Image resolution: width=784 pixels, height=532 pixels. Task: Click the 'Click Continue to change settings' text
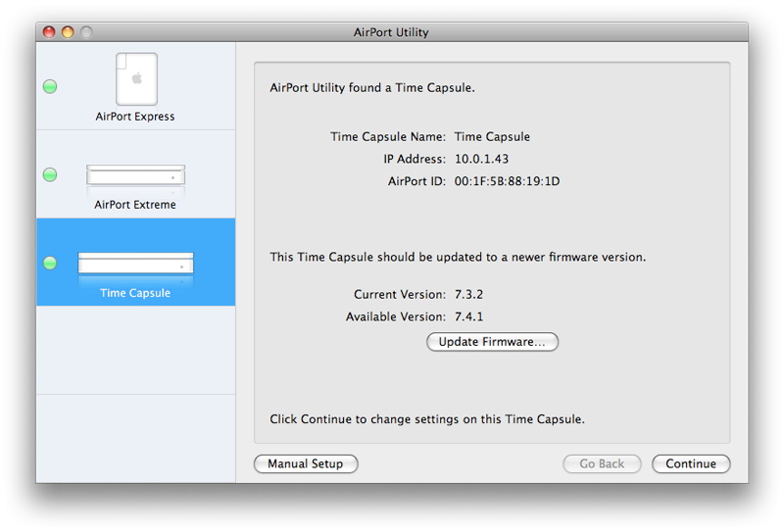427,419
